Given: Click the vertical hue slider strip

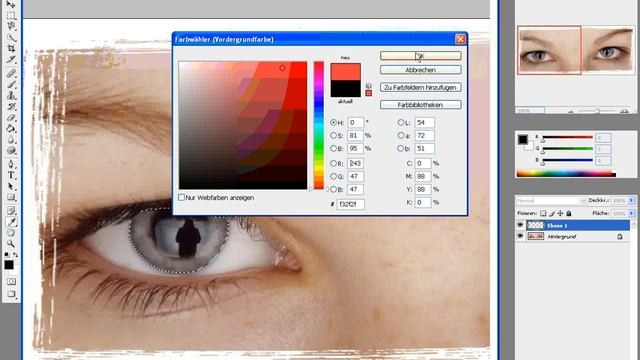Looking at the screenshot, I should 319,125.
